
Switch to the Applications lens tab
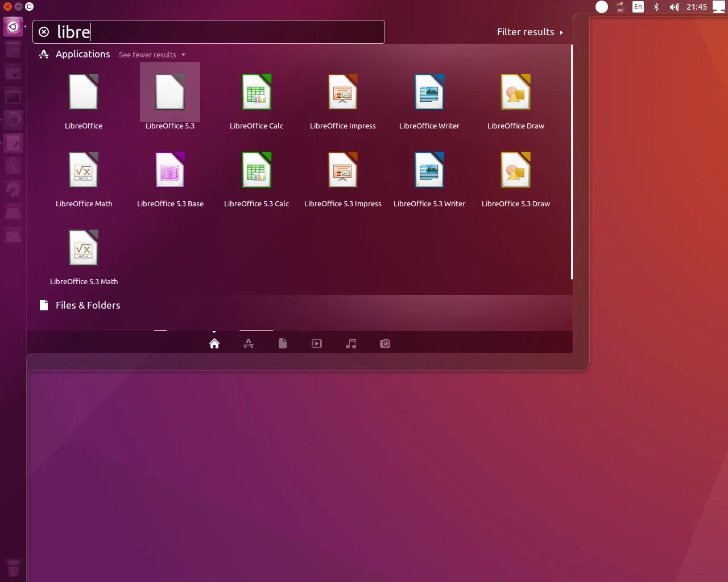pos(249,343)
